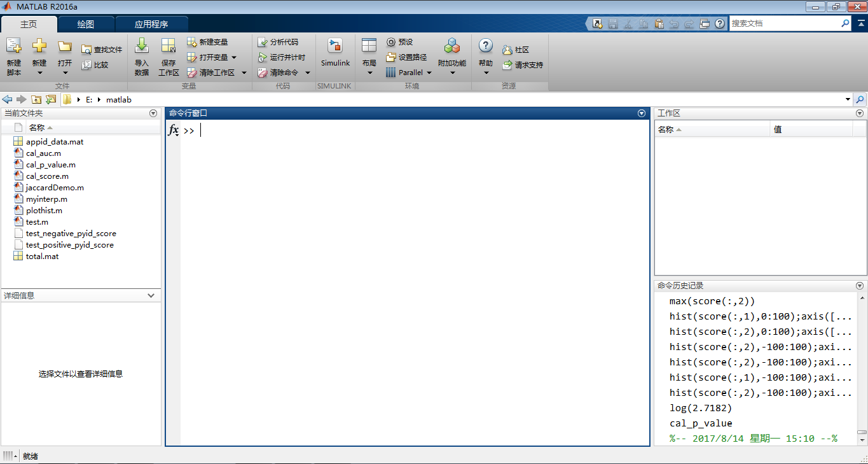Click 请求支持 (Request Support)

(x=523, y=65)
